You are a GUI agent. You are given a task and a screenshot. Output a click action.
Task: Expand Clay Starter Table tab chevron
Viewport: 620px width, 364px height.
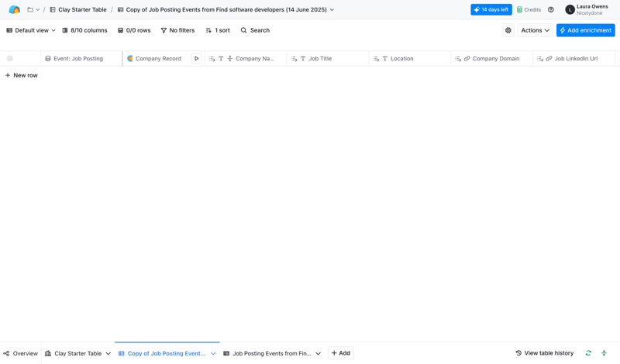click(x=108, y=353)
